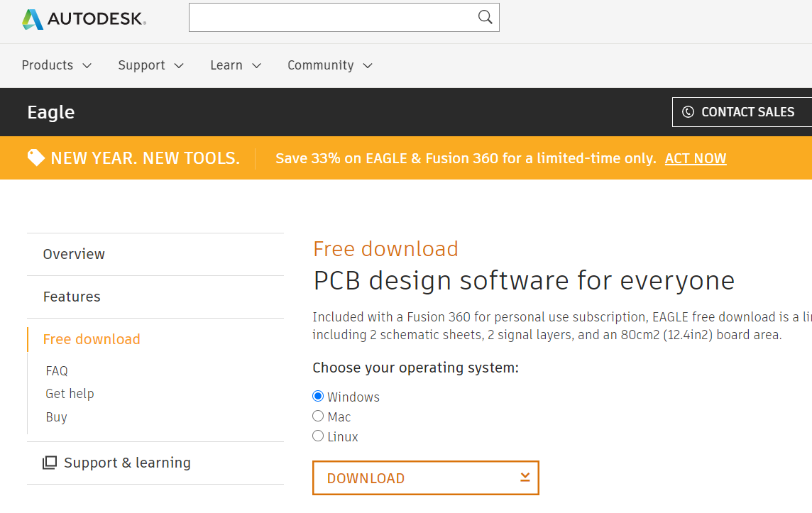The width and height of the screenshot is (812, 513).
Task: Open the Get help sidebar link
Action: point(70,393)
